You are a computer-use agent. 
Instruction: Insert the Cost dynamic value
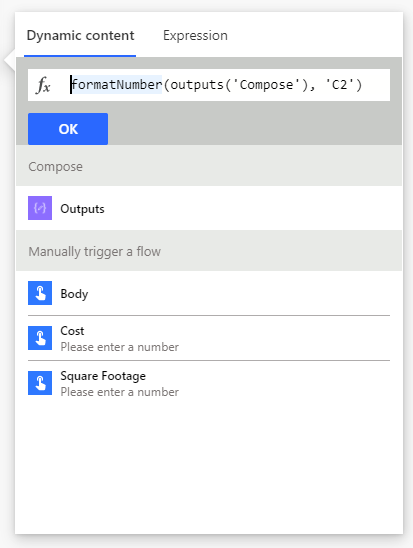209,338
